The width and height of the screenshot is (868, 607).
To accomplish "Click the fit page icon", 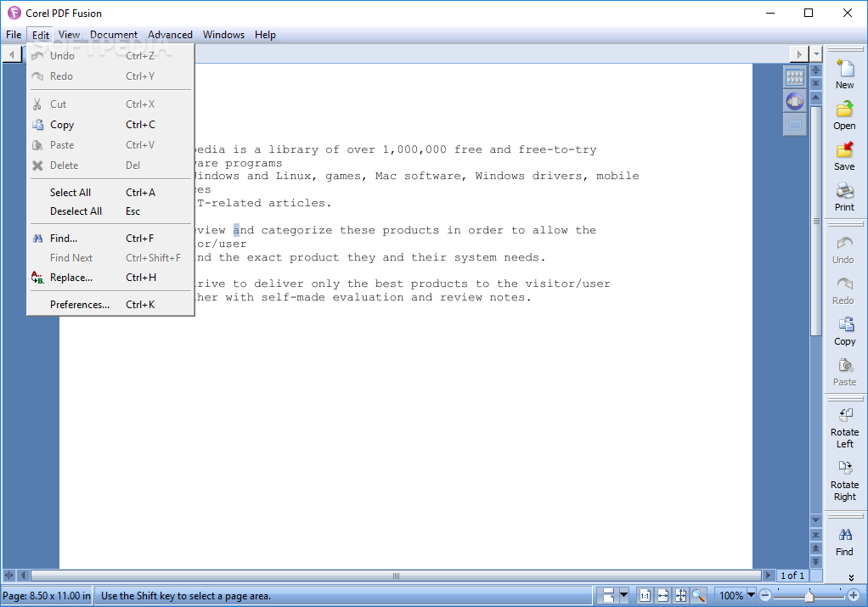I will point(680,595).
